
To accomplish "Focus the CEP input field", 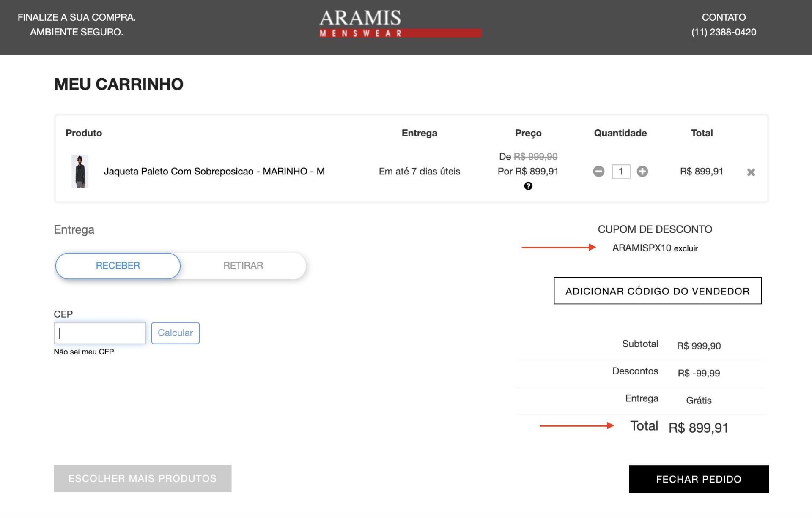I will coord(100,333).
